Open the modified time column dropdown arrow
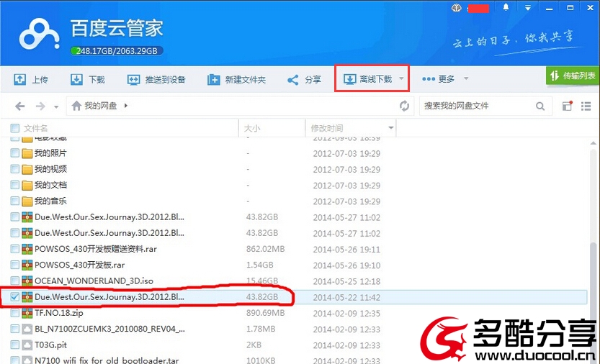The width and height of the screenshot is (600, 364). [x=390, y=128]
